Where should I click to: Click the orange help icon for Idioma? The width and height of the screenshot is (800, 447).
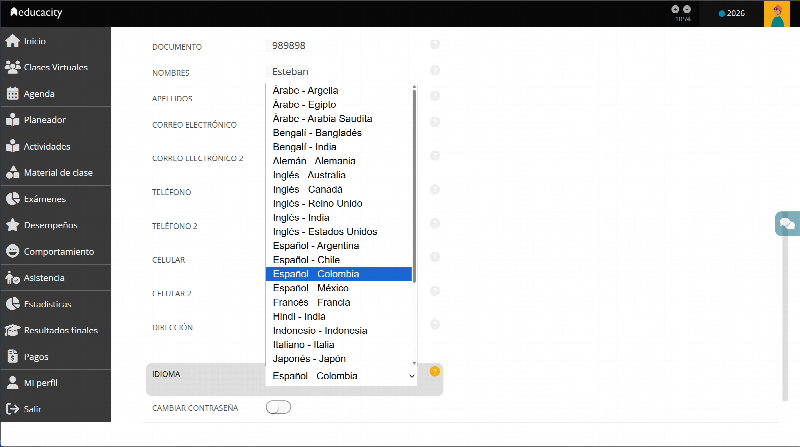(x=435, y=371)
